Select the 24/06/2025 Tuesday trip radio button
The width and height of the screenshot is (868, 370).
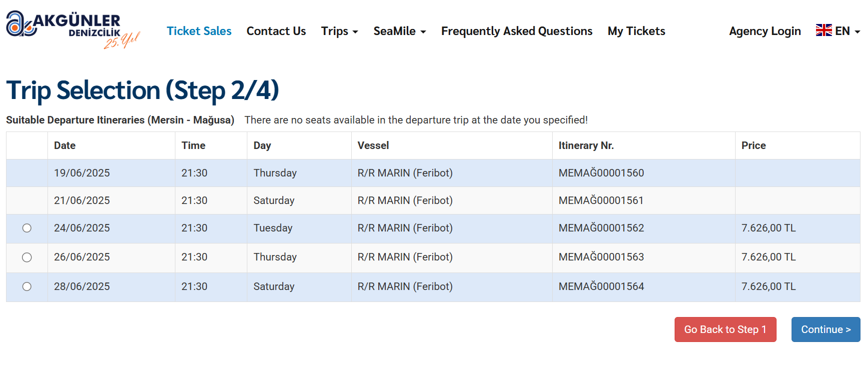pos(27,228)
